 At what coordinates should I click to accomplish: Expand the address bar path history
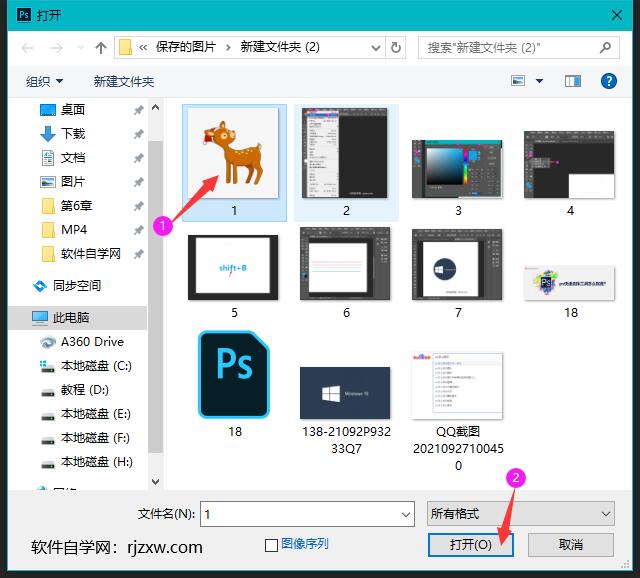[x=376, y=48]
